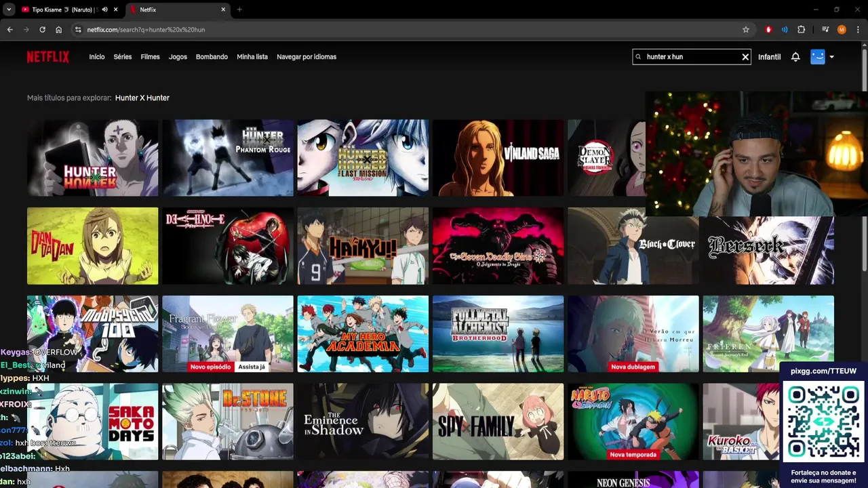Open the Dan Da Dan thumbnail
868x488 pixels.
pyautogui.click(x=92, y=246)
